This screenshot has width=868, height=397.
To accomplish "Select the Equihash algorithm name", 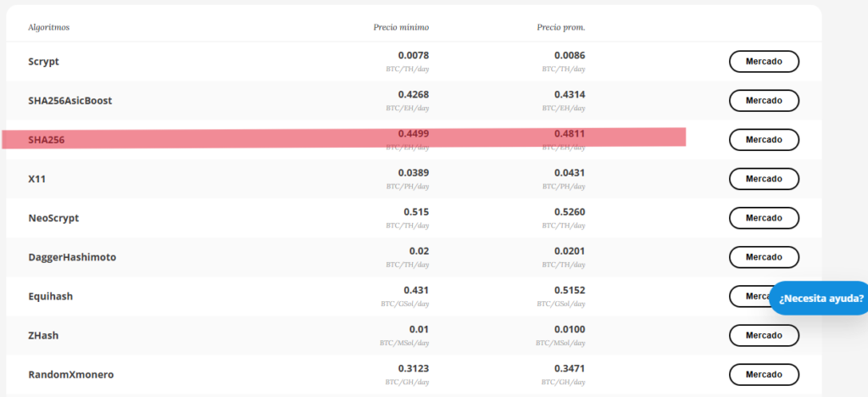I will 52,296.
